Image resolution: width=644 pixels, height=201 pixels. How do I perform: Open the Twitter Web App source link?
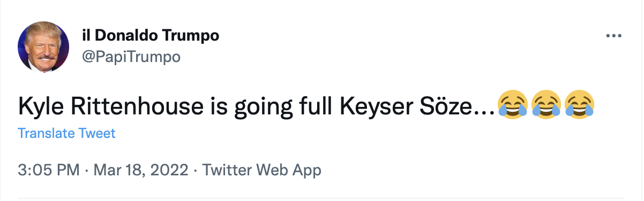click(261, 171)
